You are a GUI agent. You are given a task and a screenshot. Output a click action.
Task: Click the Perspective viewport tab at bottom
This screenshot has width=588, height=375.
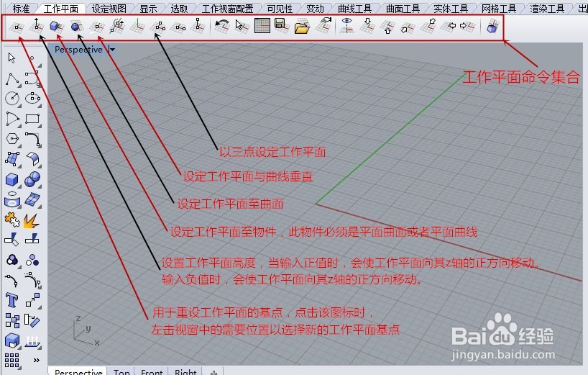coord(78,371)
